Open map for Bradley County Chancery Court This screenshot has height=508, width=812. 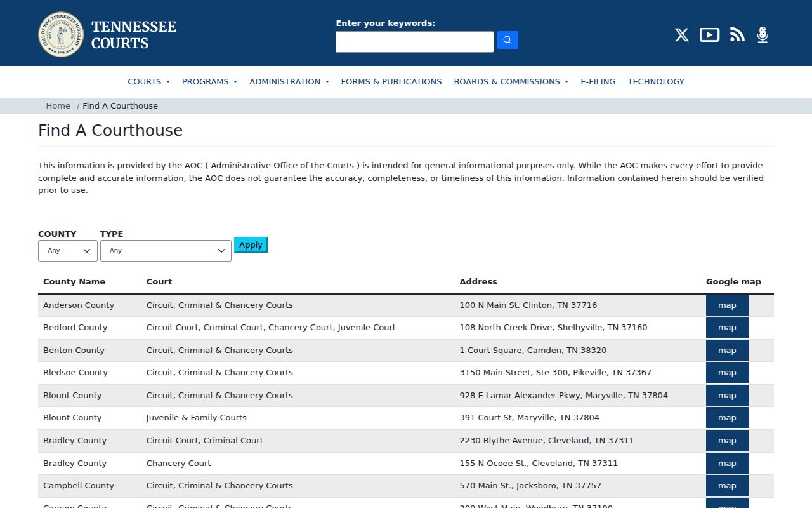[727, 464]
